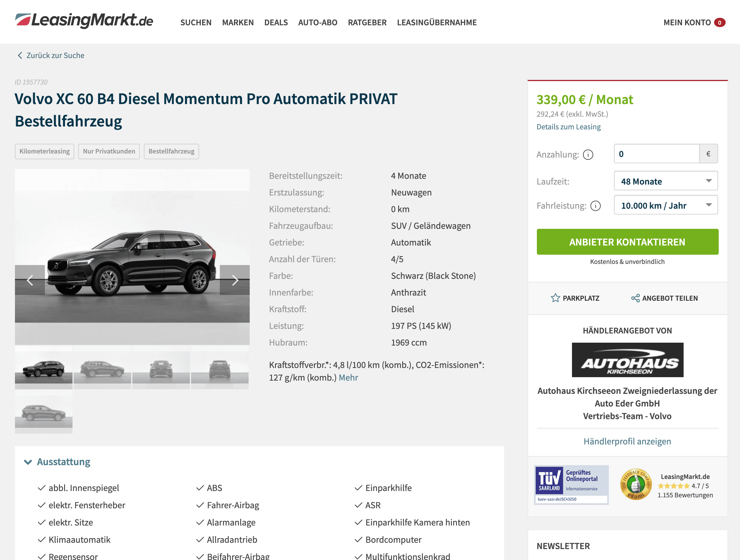Click the Kilometerleasing tag
This screenshot has height=560, width=740.
tap(45, 151)
